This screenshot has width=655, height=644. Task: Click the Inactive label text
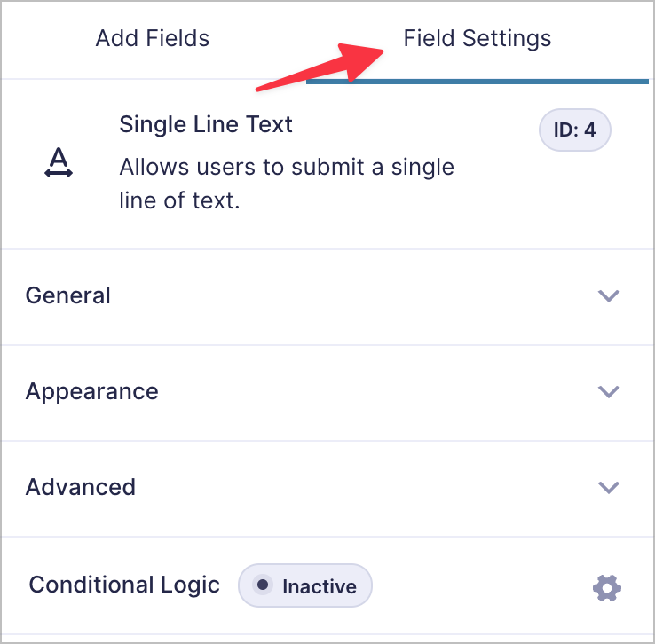pyautogui.click(x=320, y=586)
